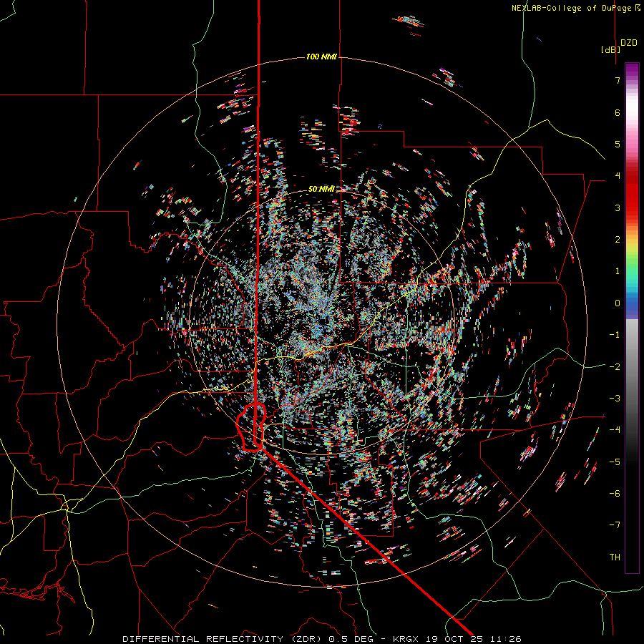Click the 0.5 DEG elevation label
Viewport: 644px width, 644px height.
coord(351,639)
